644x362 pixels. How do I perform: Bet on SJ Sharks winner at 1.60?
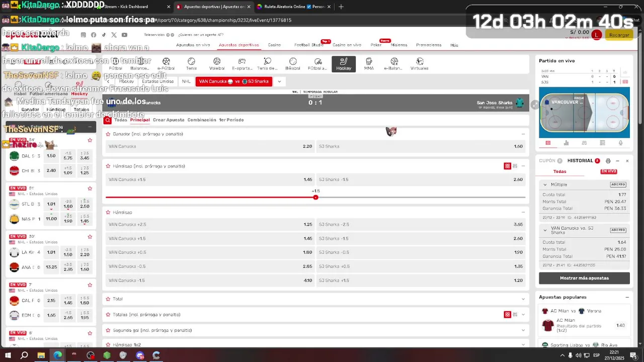coord(421,146)
